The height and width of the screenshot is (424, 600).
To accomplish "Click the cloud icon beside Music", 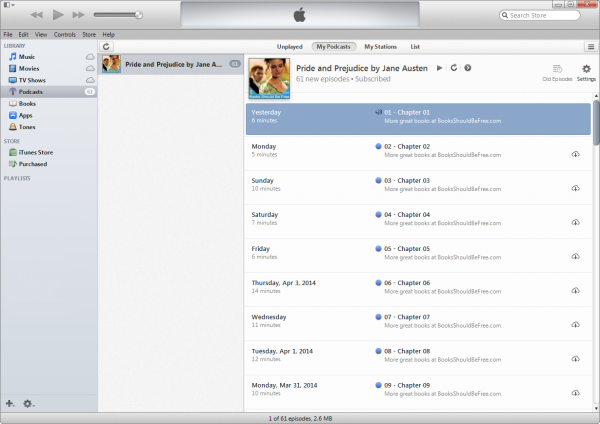I will (x=90, y=57).
